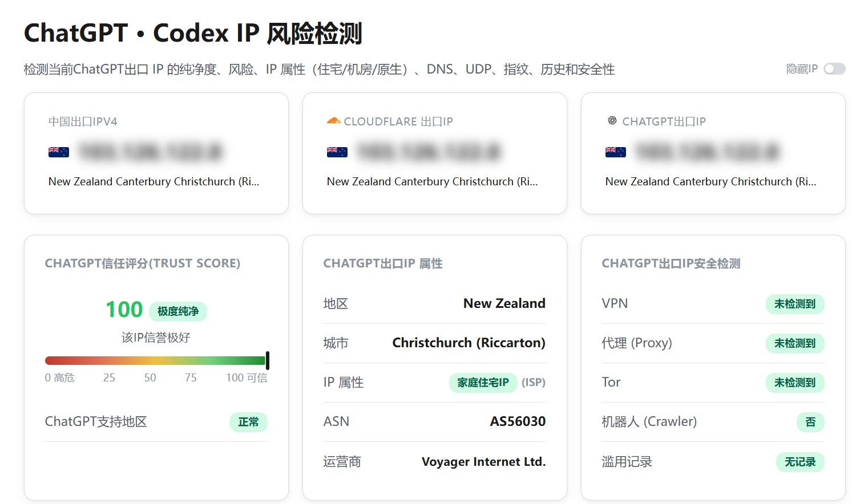Click the 机器人 (Crawler) 否 badge

coord(810,422)
